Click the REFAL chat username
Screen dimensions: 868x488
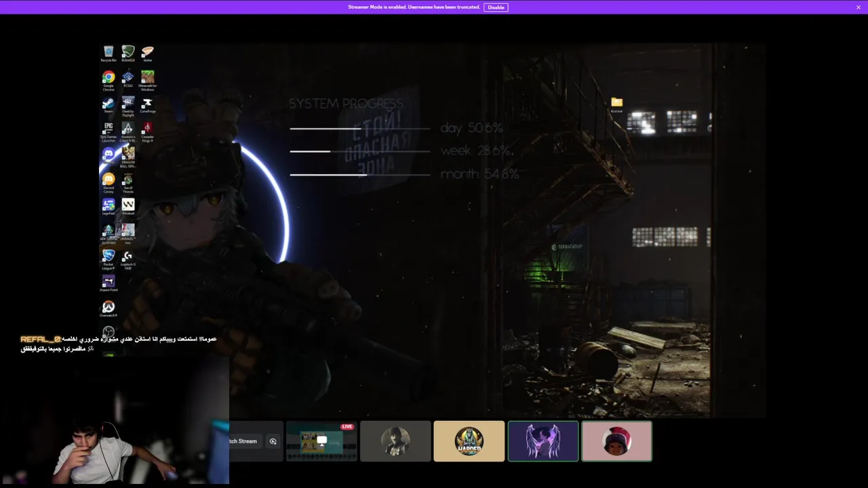pyautogui.click(x=41, y=339)
